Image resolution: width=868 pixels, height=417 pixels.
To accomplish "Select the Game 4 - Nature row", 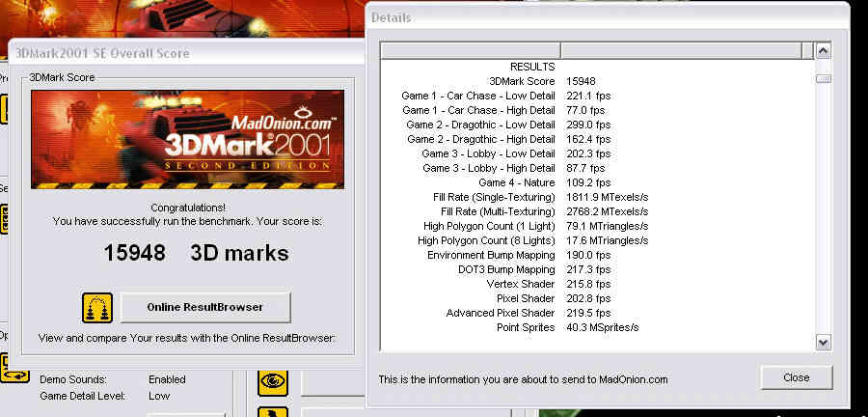I will [597, 182].
